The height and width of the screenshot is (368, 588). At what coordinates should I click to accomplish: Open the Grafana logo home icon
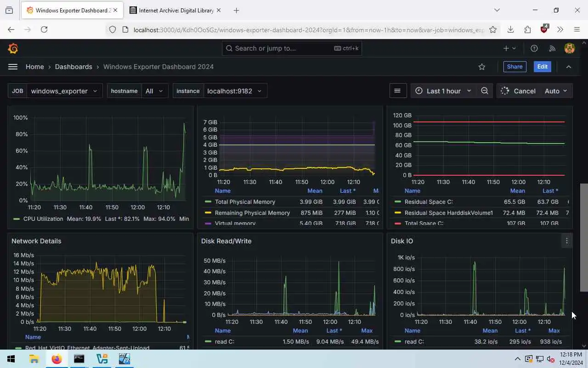pyautogui.click(x=13, y=48)
